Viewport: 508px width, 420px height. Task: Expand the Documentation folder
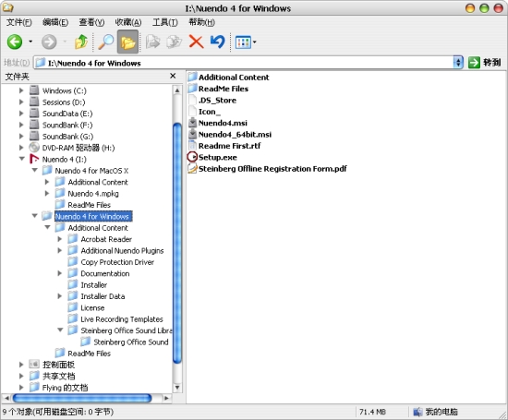click(x=60, y=273)
